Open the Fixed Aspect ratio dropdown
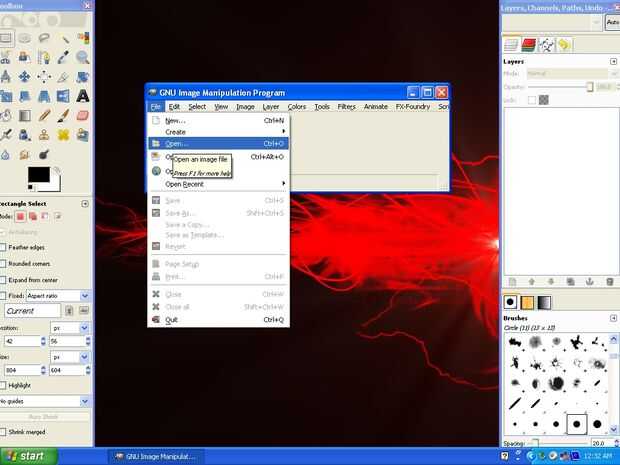This screenshot has width=620, height=465. pyautogui.click(x=58, y=296)
